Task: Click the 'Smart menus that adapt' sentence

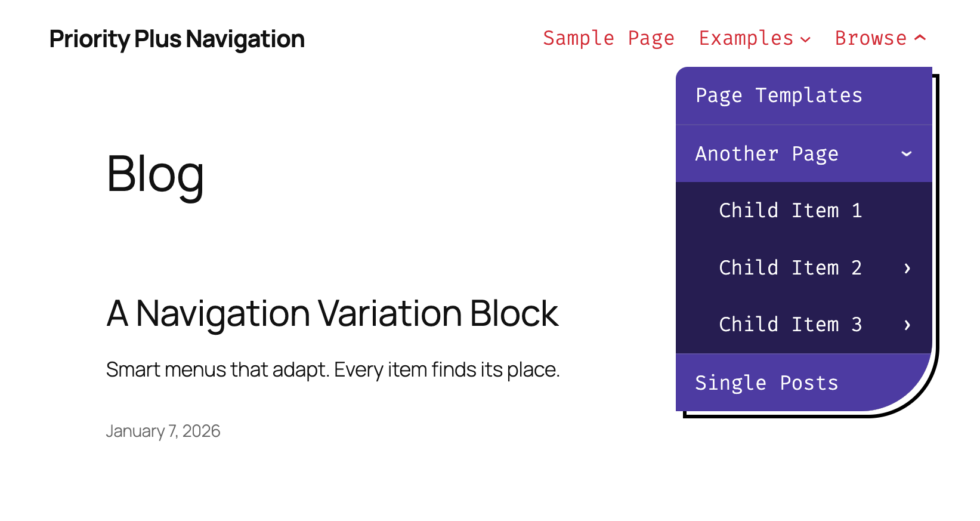Action: click(x=218, y=370)
